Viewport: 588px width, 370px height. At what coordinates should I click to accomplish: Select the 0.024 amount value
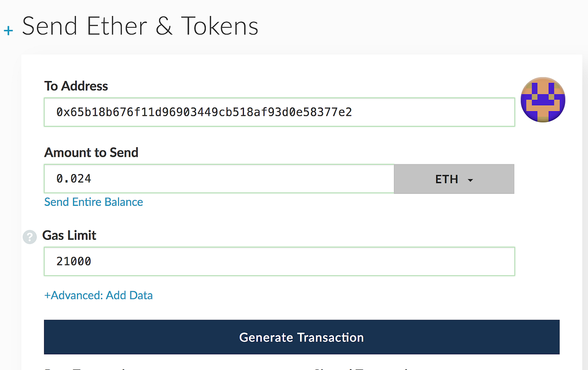pyautogui.click(x=73, y=178)
